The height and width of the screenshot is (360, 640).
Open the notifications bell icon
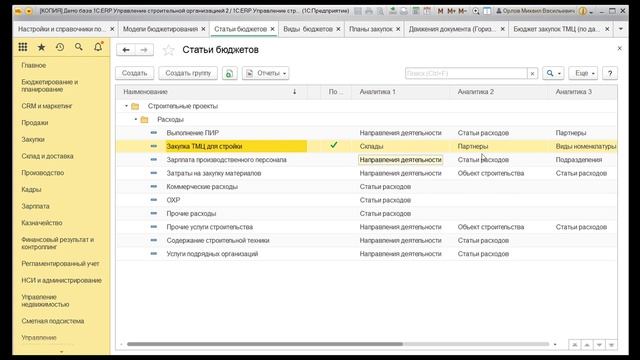pyautogui.click(x=98, y=47)
